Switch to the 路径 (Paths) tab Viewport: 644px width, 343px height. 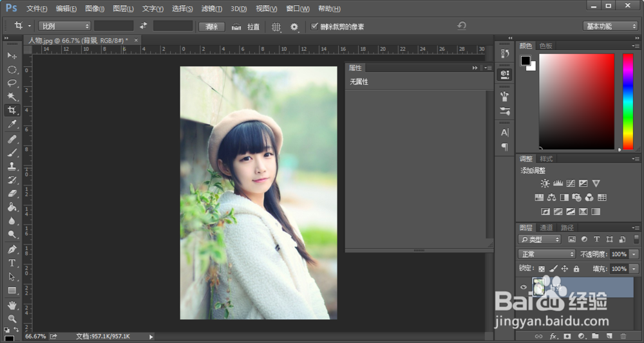567,228
